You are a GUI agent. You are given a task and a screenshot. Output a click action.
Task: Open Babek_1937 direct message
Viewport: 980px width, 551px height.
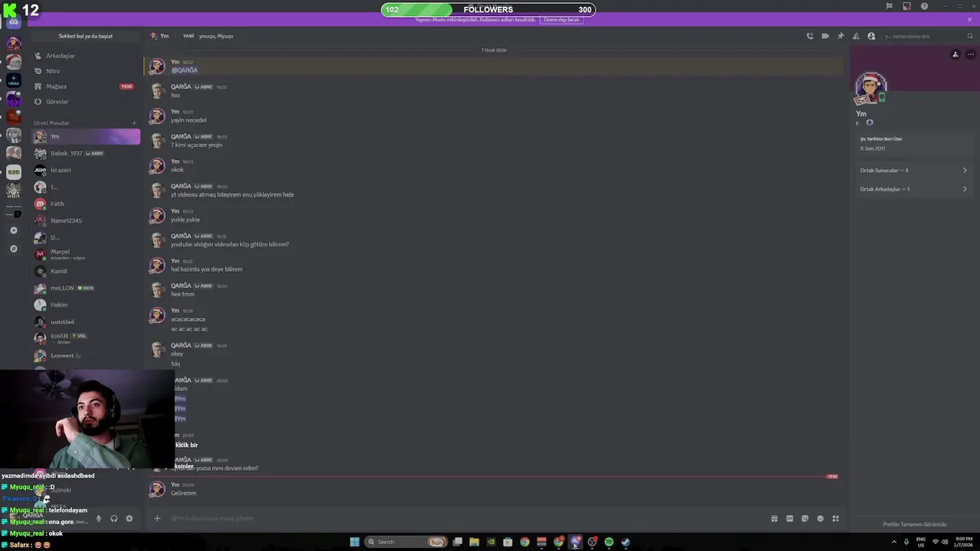pyautogui.click(x=86, y=153)
